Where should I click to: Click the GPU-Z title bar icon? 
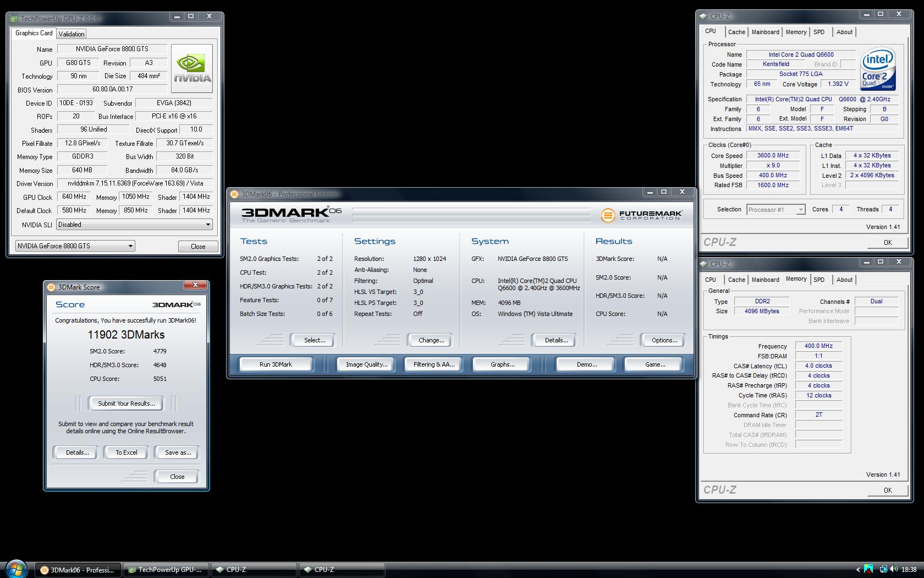(14, 18)
